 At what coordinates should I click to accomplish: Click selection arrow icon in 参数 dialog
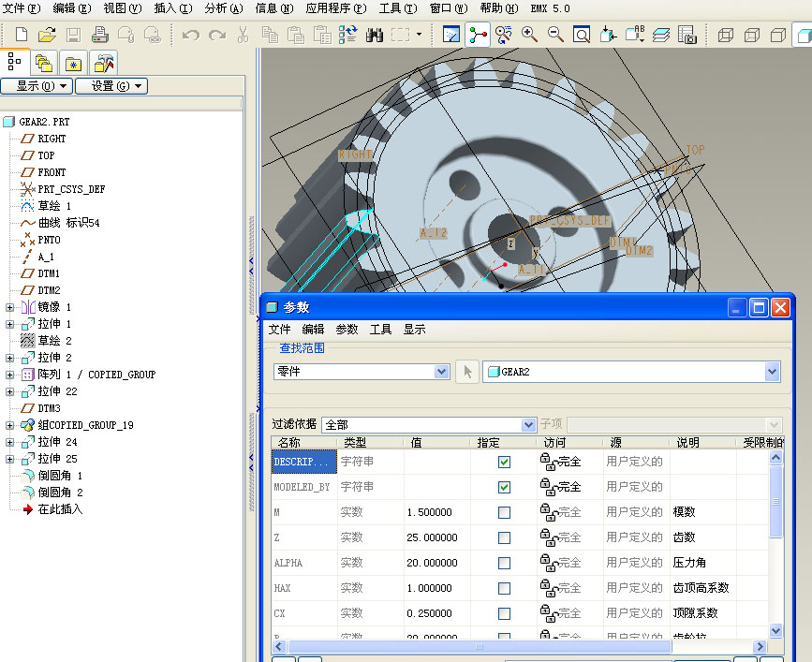[467, 372]
